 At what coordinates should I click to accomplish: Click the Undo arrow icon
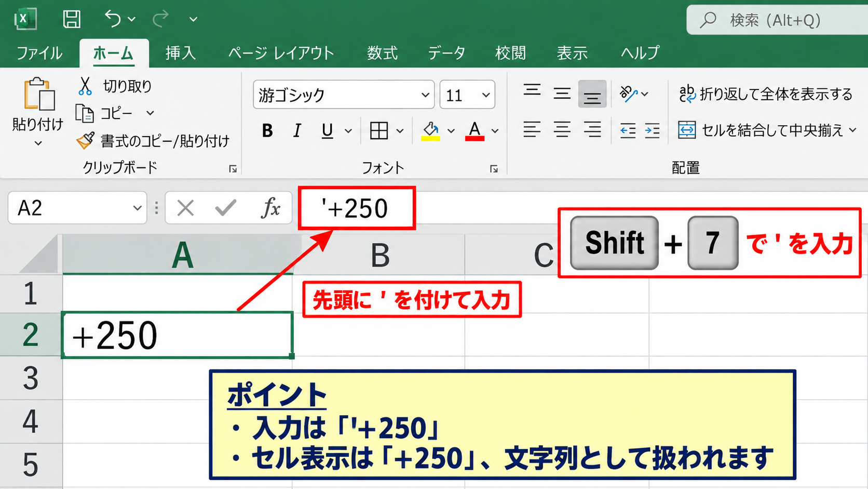[x=112, y=19]
